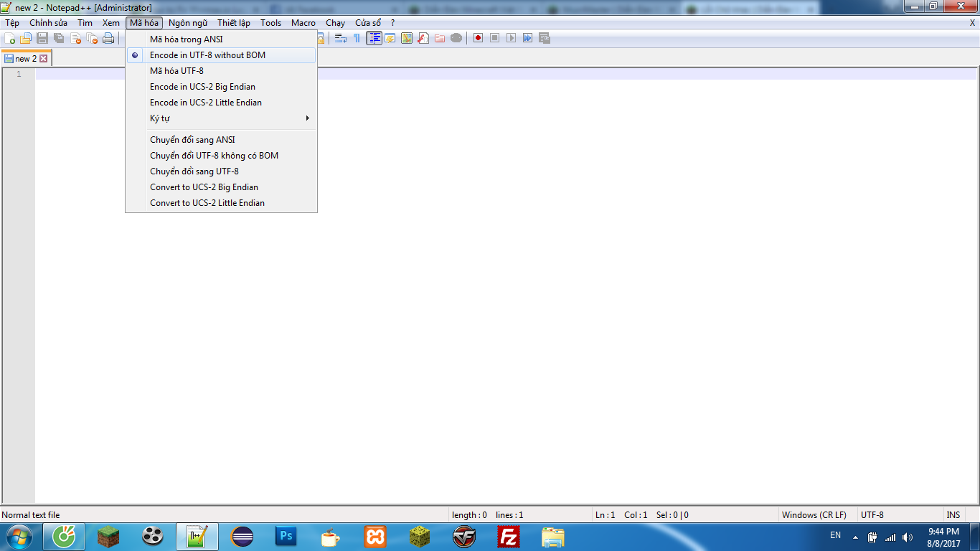Open the 'Tệp' file menu
The image size is (980, 551).
pyautogui.click(x=12, y=23)
